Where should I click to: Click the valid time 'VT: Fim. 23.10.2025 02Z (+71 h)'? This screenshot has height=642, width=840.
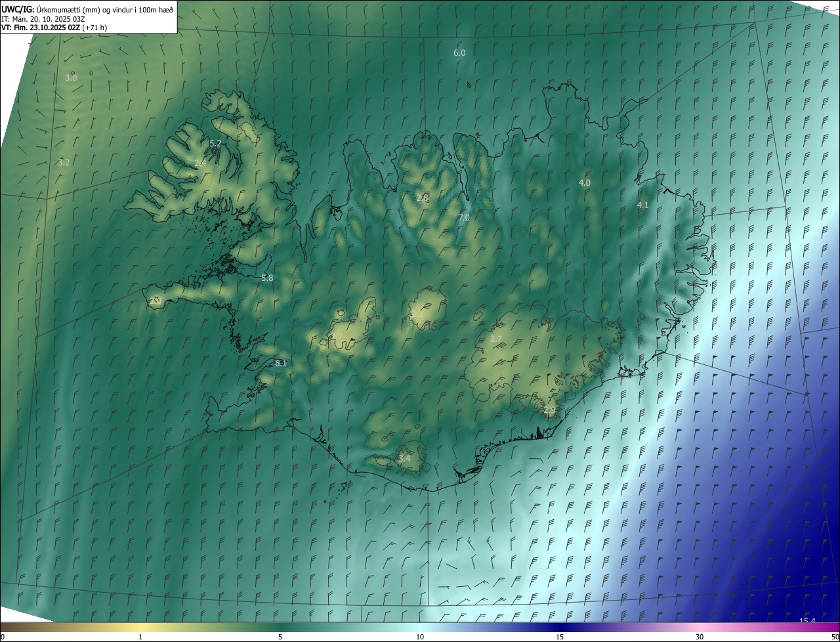point(54,28)
